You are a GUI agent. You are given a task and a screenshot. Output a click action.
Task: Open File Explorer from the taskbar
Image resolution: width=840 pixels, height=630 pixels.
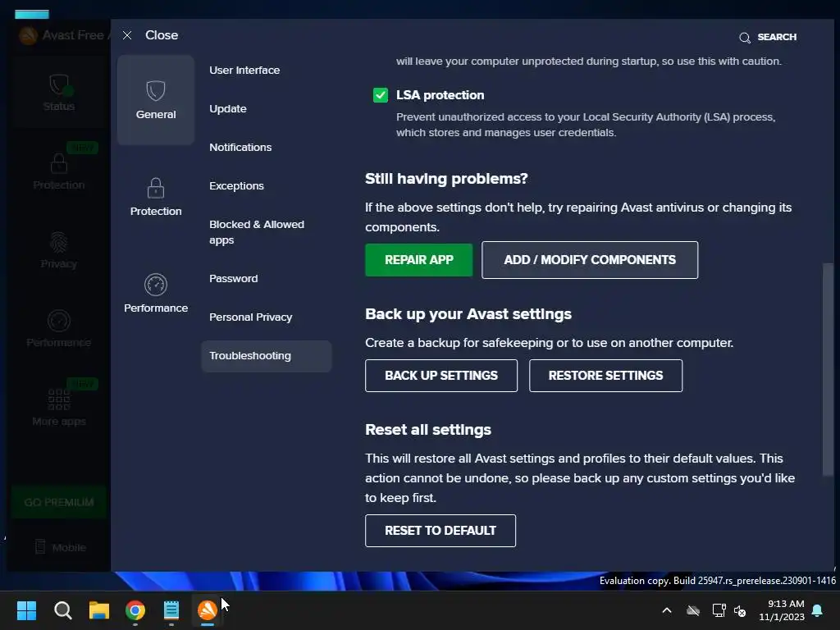(x=99, y=610)
